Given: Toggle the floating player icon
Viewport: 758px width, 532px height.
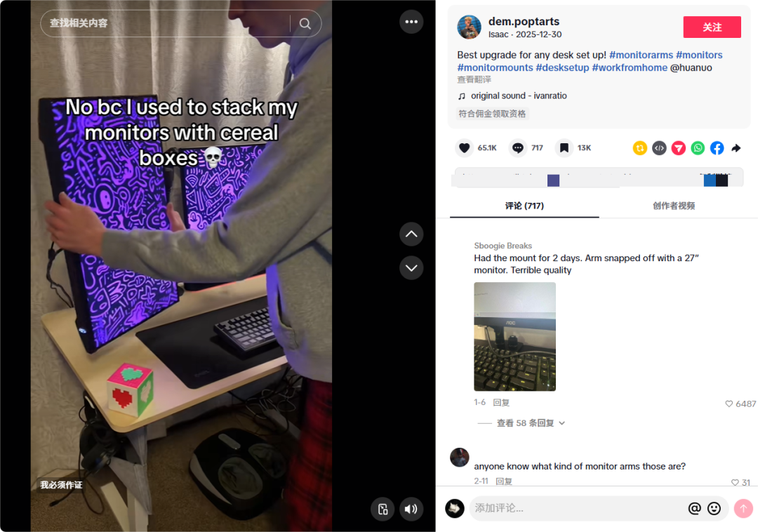Looking at the screenshot, I should [383, 509].
